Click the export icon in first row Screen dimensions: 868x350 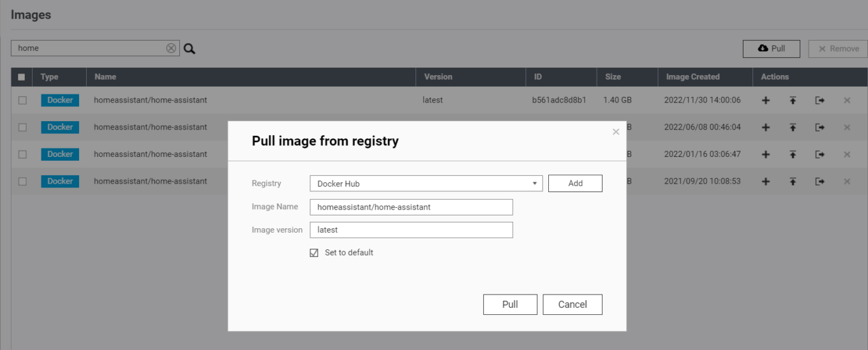(x=819, y=100)
